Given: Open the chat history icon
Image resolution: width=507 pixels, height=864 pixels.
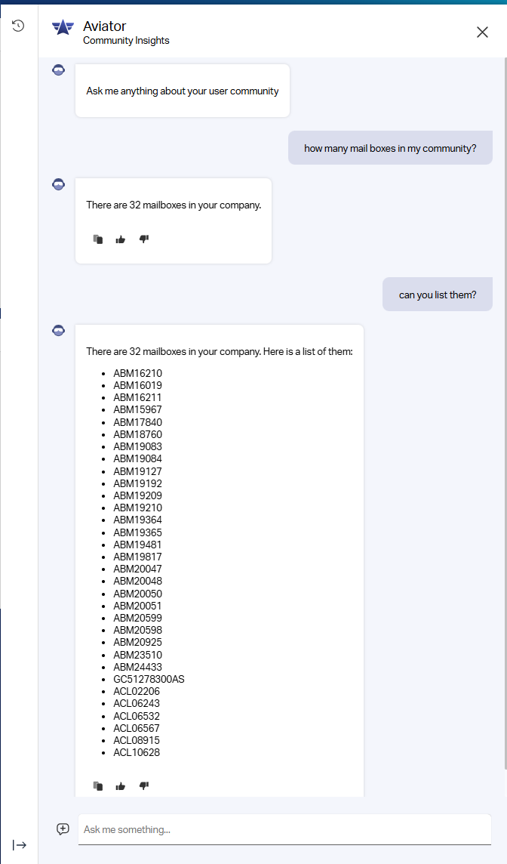Looking at the screenshot, I should coord(18,25).
